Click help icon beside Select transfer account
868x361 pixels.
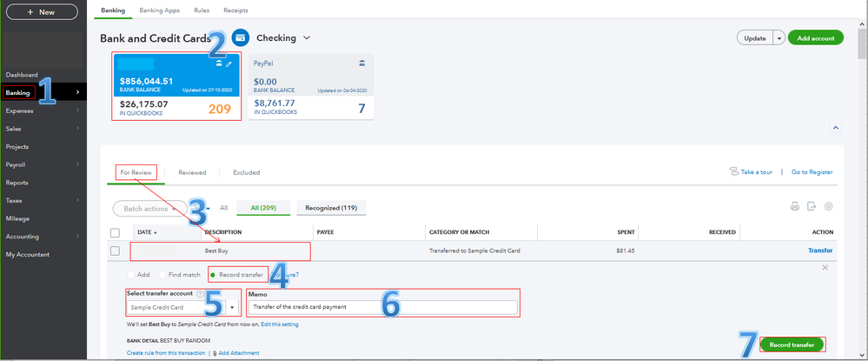point(200,294)
